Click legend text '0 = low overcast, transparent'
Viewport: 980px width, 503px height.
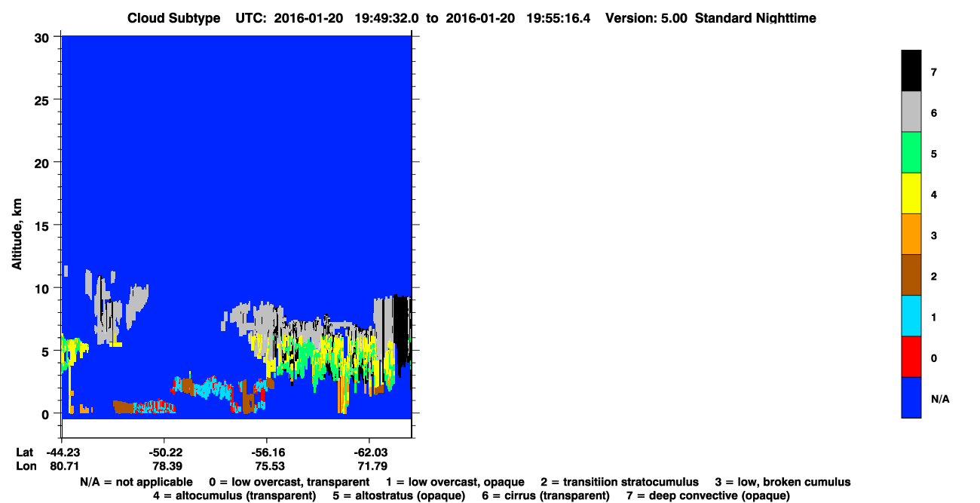coord(289,482)
